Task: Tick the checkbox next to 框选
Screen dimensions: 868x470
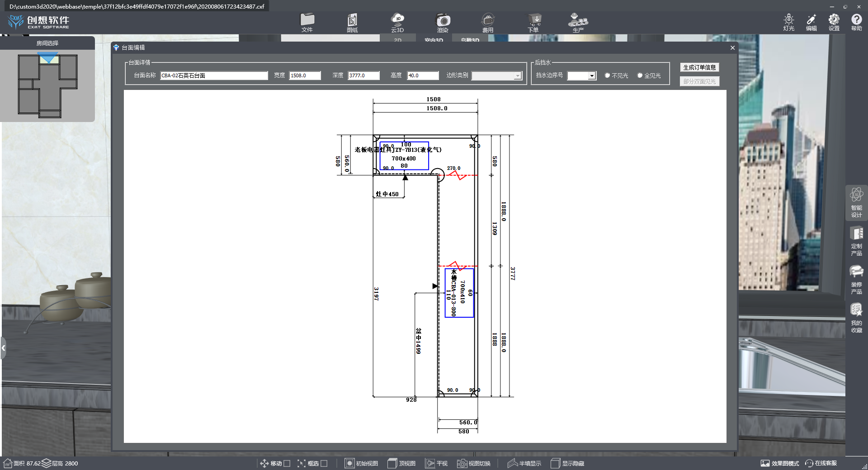Action: [x=324, y=463]
